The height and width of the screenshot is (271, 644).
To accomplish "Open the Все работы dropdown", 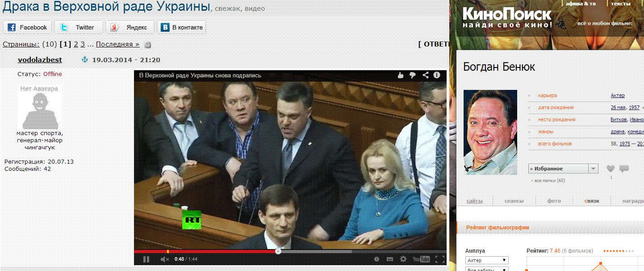I will [487, 270].
